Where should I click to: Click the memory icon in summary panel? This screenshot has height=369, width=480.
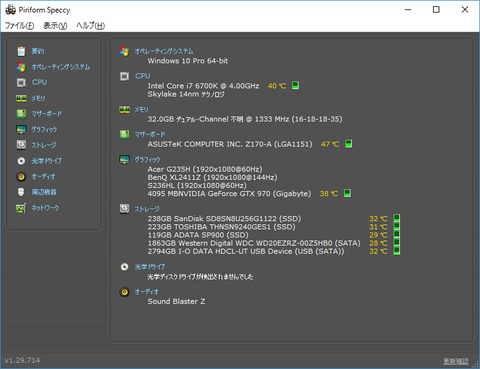[124, 109]
